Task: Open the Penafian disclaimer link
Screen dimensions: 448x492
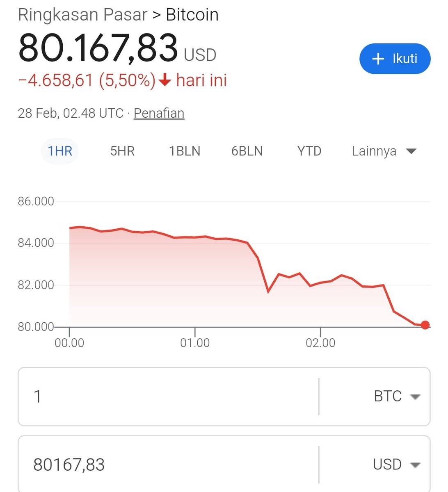Action: pyautogui.click(x=159, y=113)
